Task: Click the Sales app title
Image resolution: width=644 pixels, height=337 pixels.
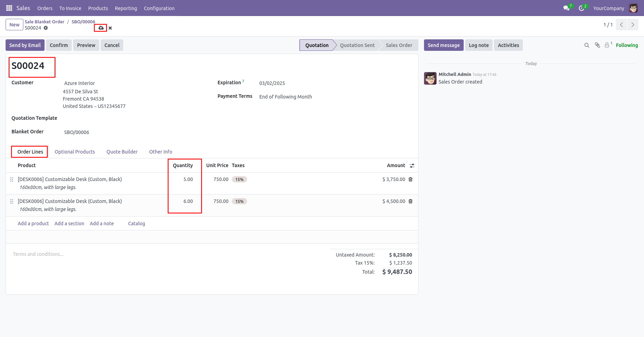Action: point(23,8)
